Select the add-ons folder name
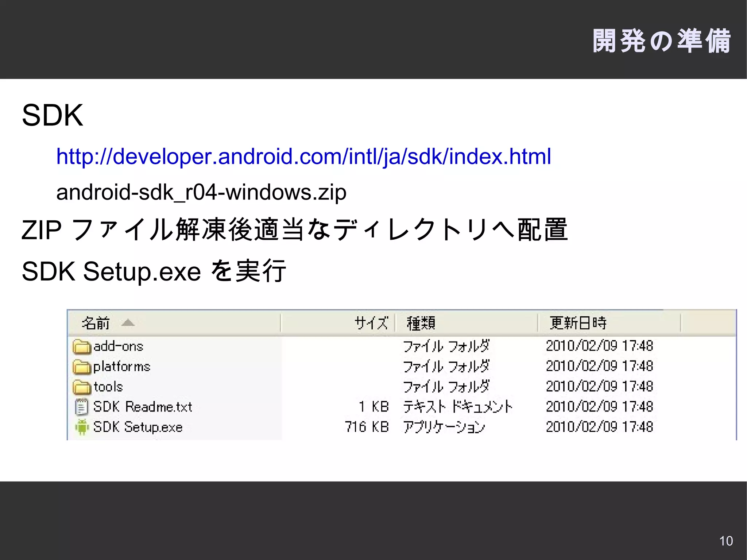 coord(118,346)
